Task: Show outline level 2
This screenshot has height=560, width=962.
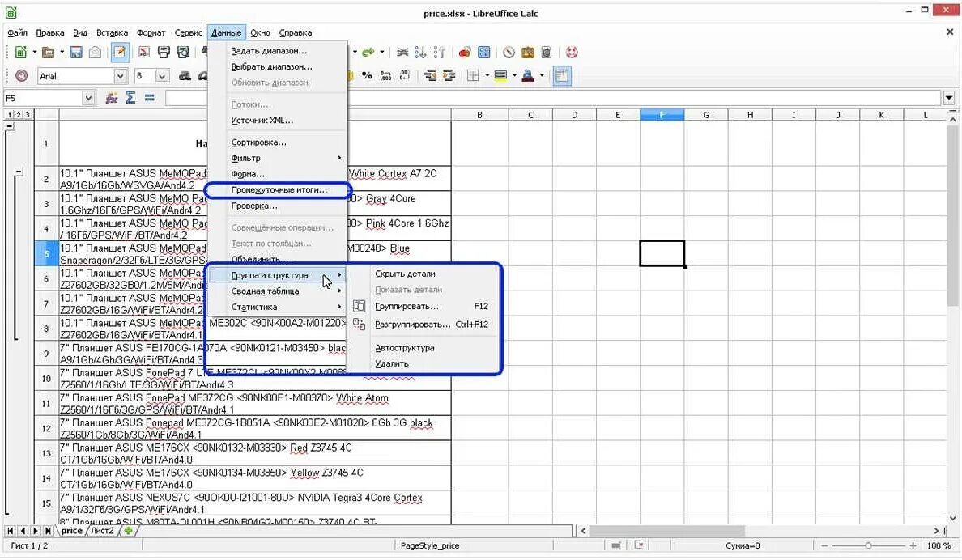Action: point(19,115)
